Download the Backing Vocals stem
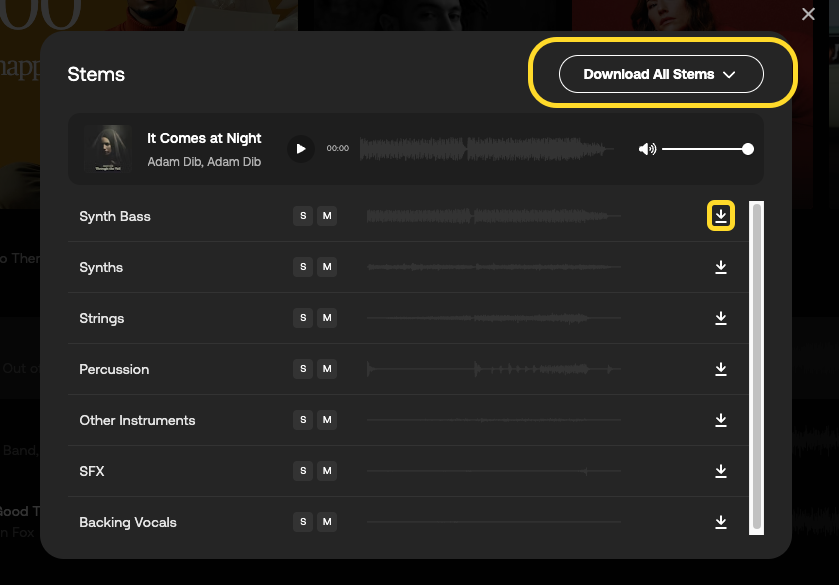Viewport: 839px width, 585px height. pos(721,522)
